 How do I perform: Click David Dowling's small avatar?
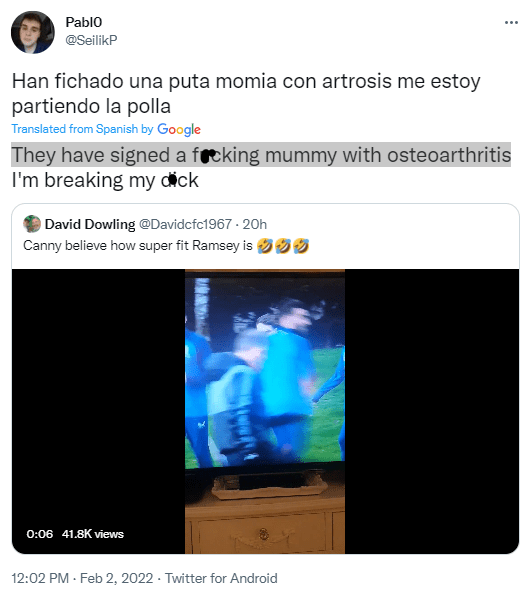[x=32, y=224]
